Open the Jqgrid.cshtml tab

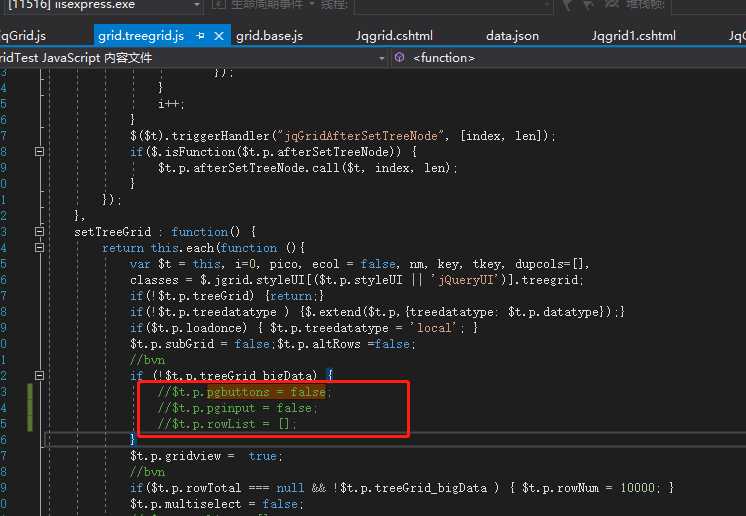394,36
